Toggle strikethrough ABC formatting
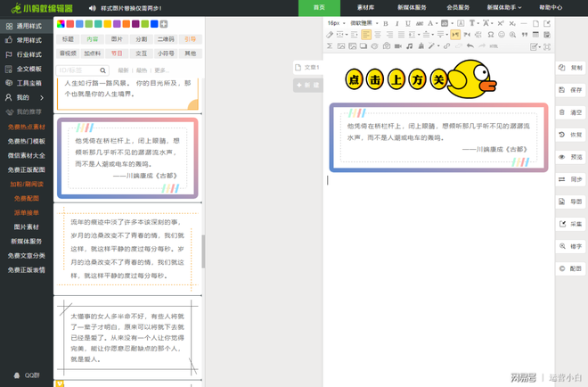Screen dimensions: 588x387 tap(420, 24)
